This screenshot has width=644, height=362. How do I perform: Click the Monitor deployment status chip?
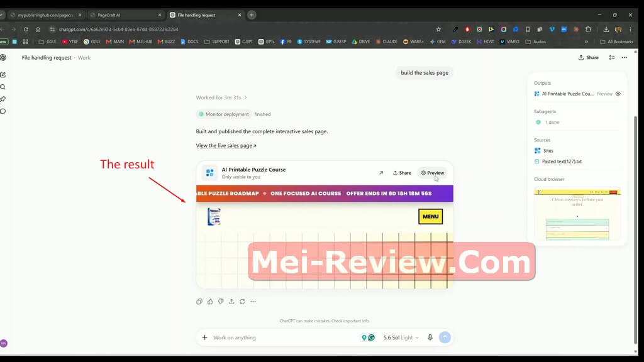[x=224, y=114]
